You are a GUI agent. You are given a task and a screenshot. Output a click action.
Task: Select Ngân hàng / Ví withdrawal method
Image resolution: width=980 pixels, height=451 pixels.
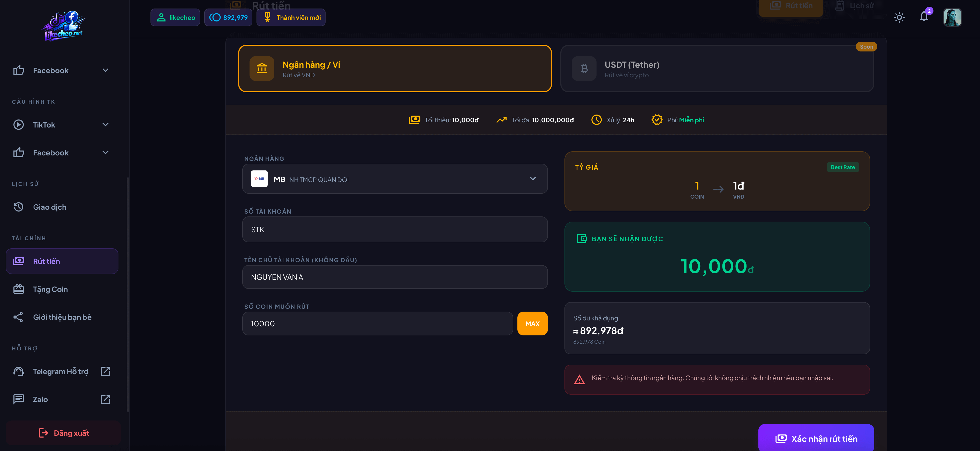pyautogui.click(x=395, y=69)
